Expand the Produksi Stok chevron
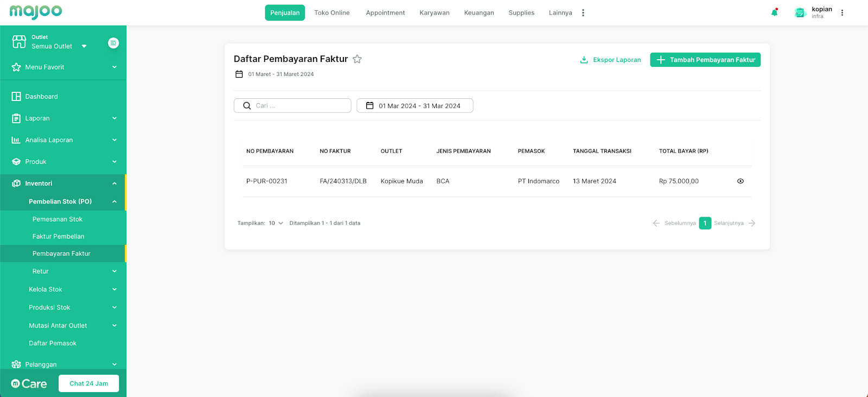 (x=114, y=307)
